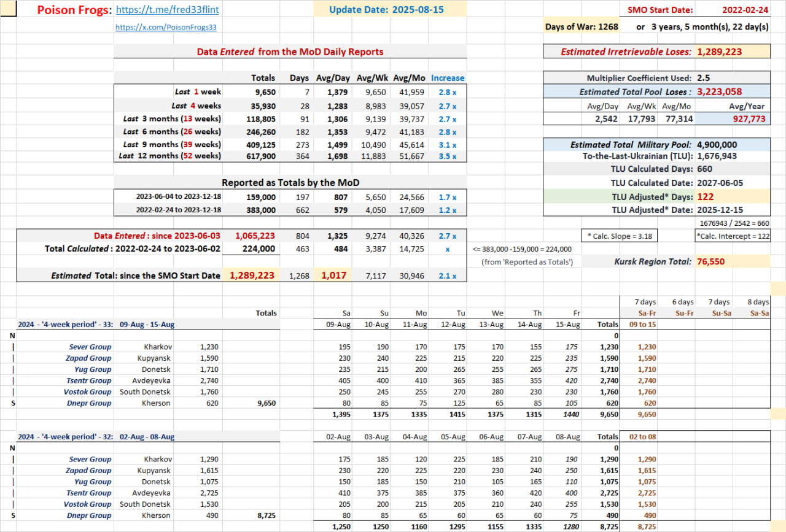Screen dimensions: 786x532
Task: Click the To-the-Last-Ukrainian value 1,676,943
Action: click(x=717, y=156)
